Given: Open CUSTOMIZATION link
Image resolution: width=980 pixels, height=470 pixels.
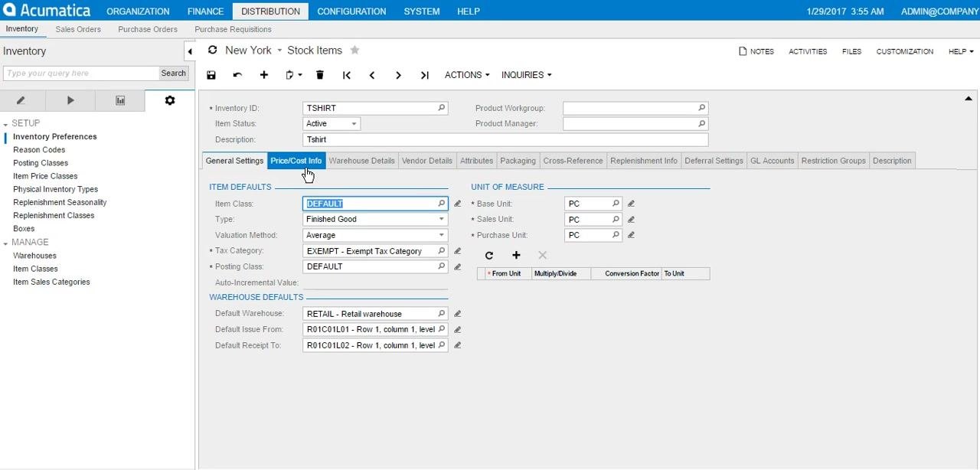Looking at the screenshot, I should tap(905, 51).
